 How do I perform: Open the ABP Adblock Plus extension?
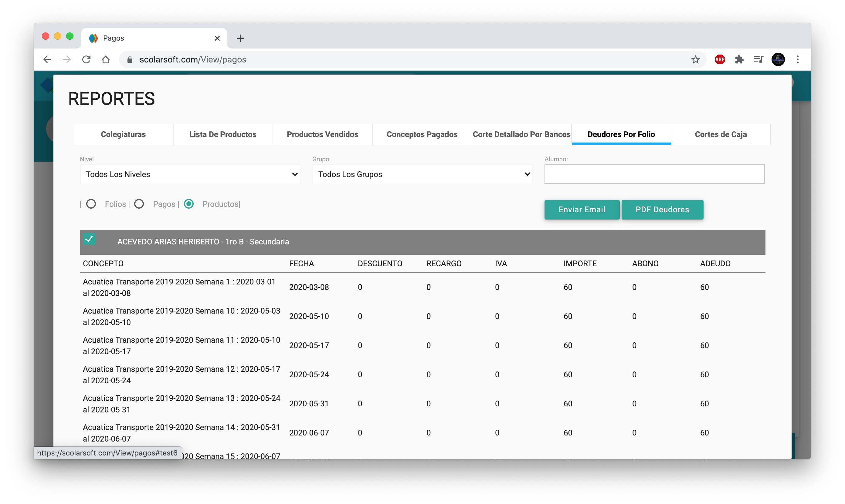tap(720, 59)
